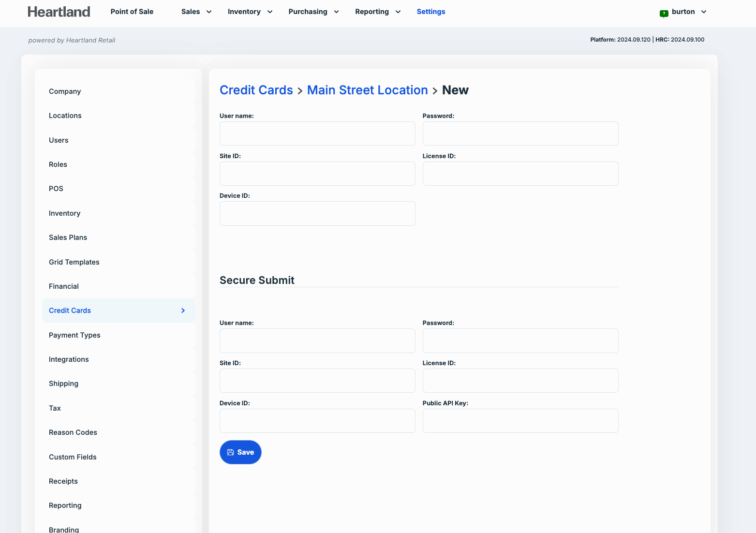Select Integrations from the sidebar
The height and width of the screenshot is (533, 756).
coord(69,359)
